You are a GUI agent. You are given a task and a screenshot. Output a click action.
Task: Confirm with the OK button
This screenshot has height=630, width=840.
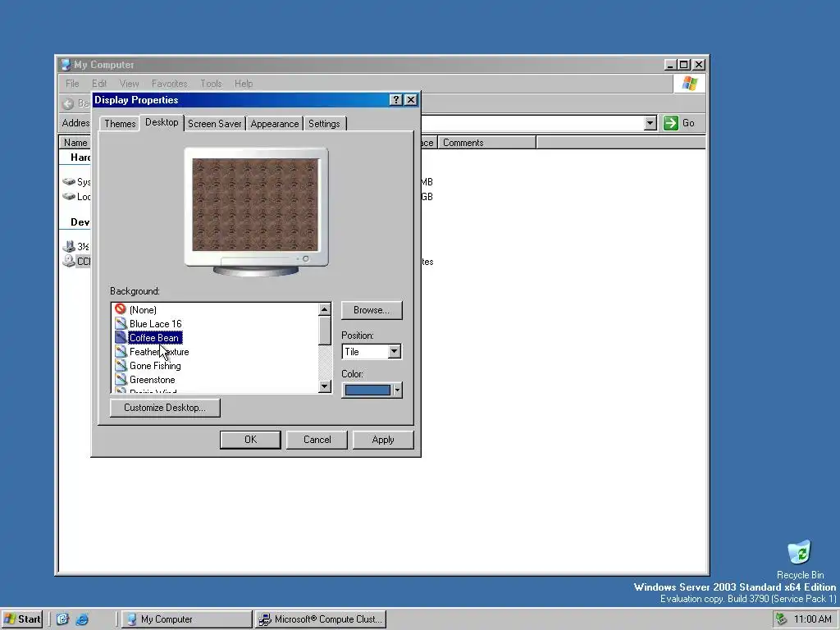click(x=250, y=440)
